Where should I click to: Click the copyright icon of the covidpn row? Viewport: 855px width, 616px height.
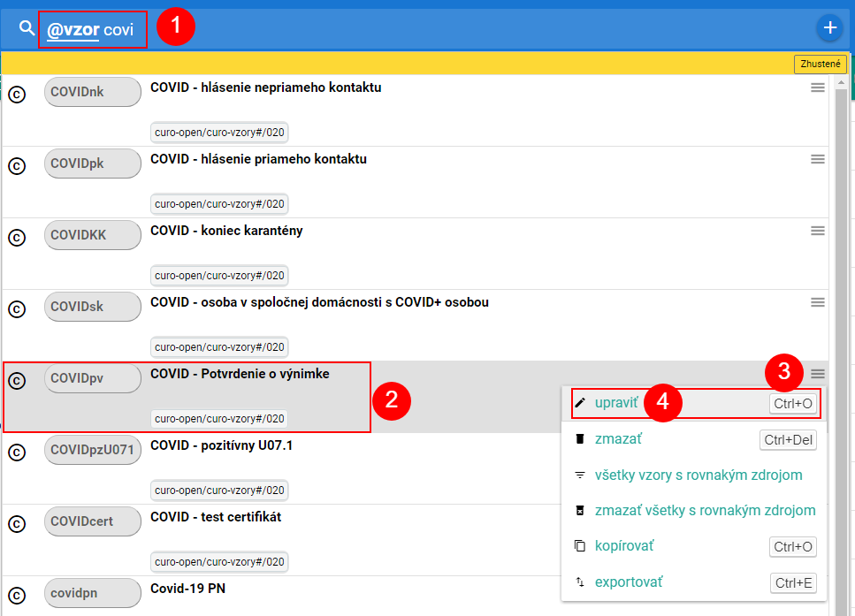click(17, 596)
